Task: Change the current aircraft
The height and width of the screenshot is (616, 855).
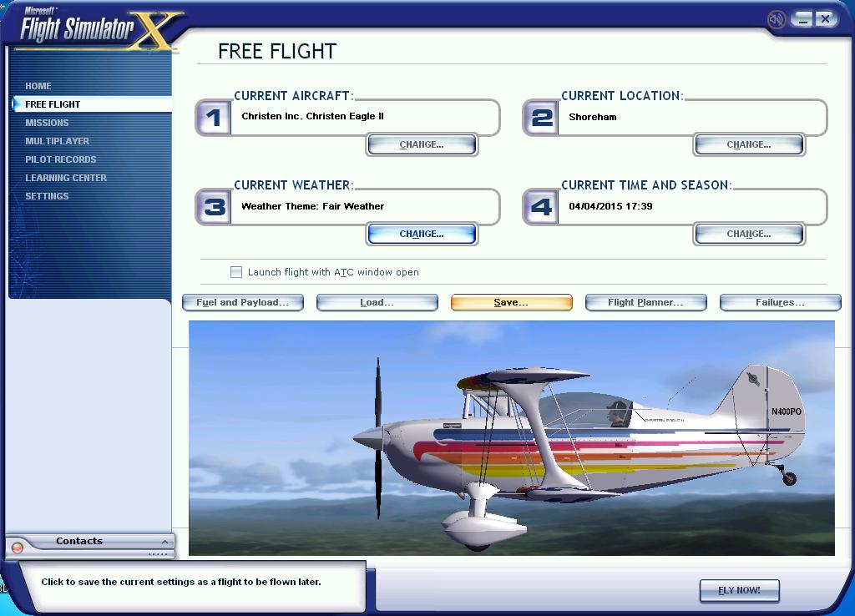Action: (422, 144)
